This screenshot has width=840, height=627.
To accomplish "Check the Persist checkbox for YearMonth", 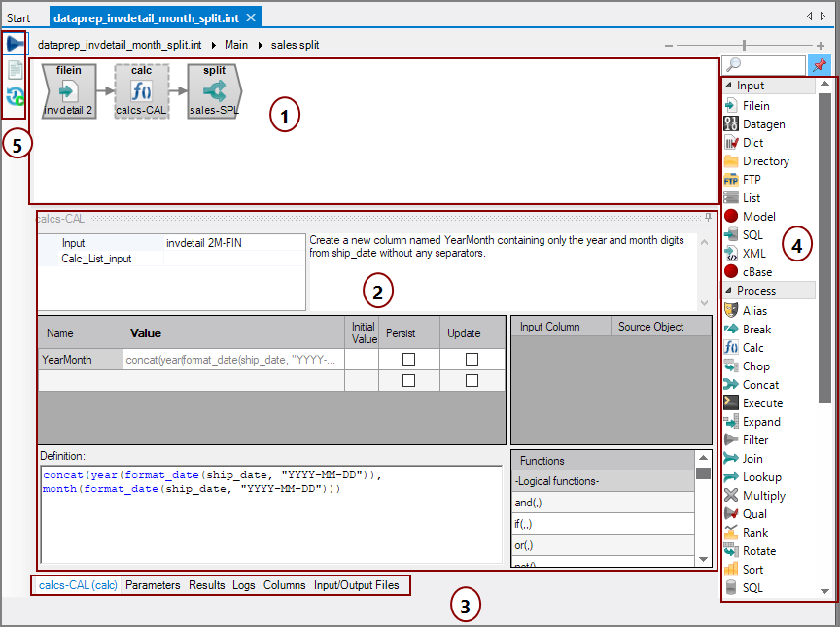I will (x=410, y=359).
